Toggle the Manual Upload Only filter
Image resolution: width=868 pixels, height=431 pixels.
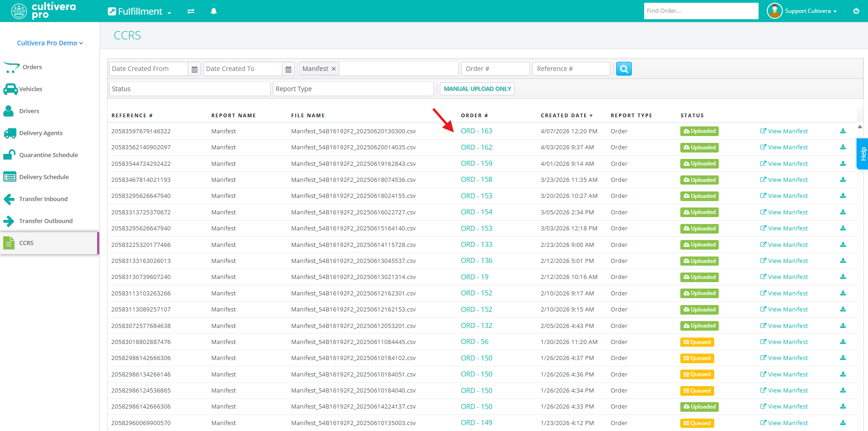point(477,89)
